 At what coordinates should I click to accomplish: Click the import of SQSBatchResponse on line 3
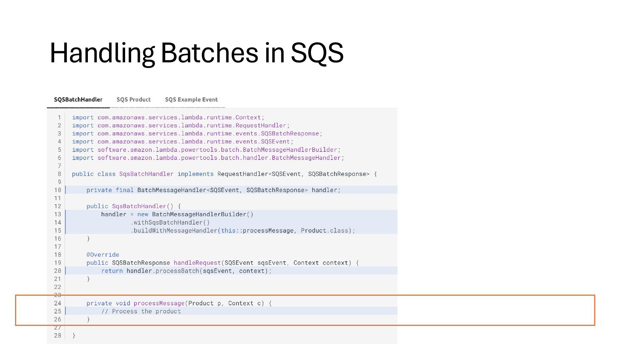click(x=197, y=133)
